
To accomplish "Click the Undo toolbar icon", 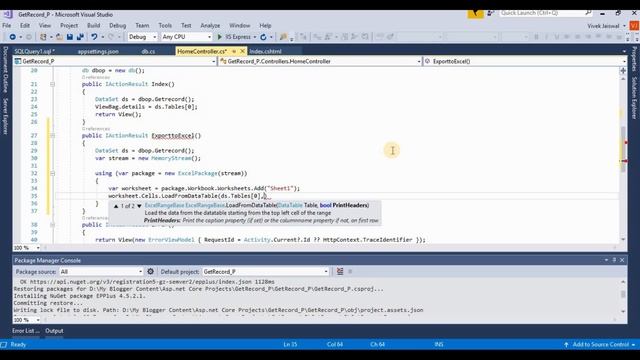I will click(x=94, y=37).
